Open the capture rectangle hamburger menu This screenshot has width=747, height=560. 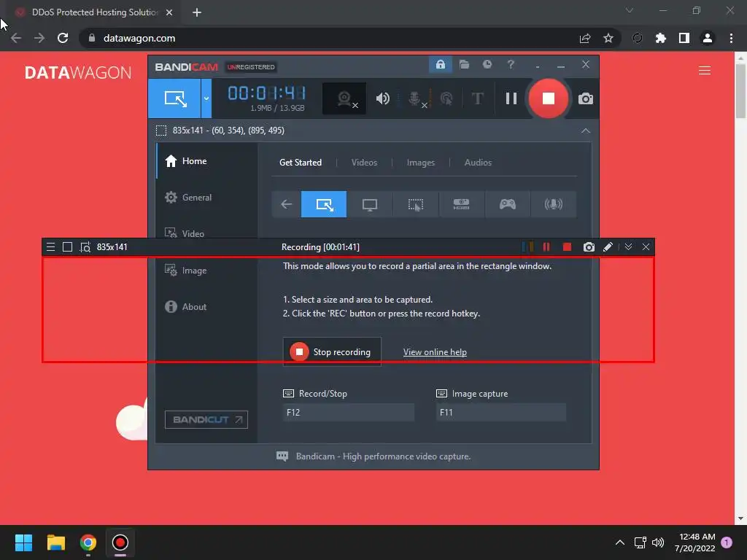[50, 246]
